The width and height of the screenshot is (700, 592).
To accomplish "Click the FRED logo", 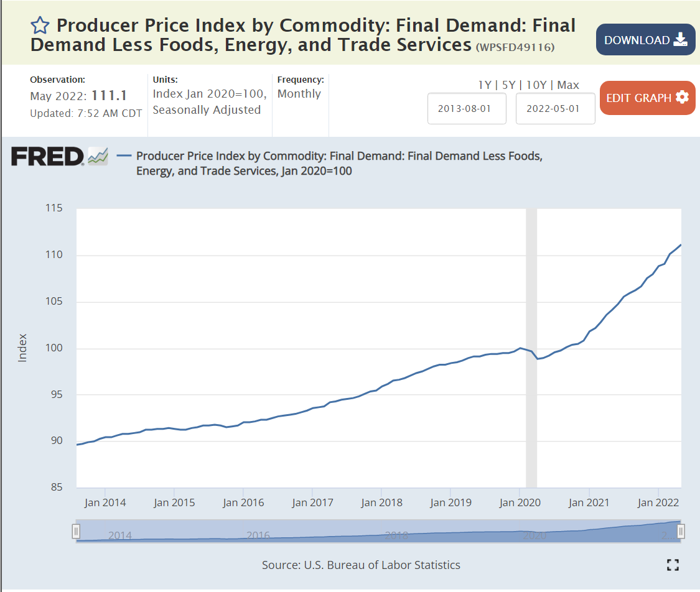I will [47, 156].
